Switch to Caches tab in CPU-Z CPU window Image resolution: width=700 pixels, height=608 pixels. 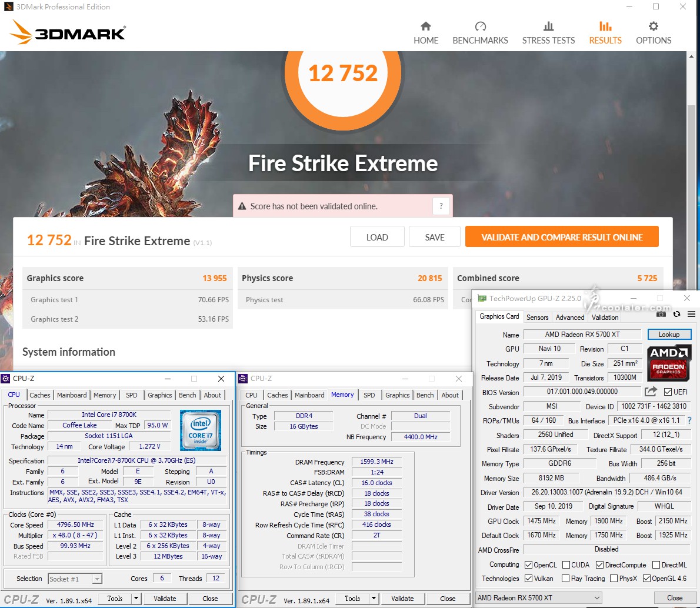40,395
